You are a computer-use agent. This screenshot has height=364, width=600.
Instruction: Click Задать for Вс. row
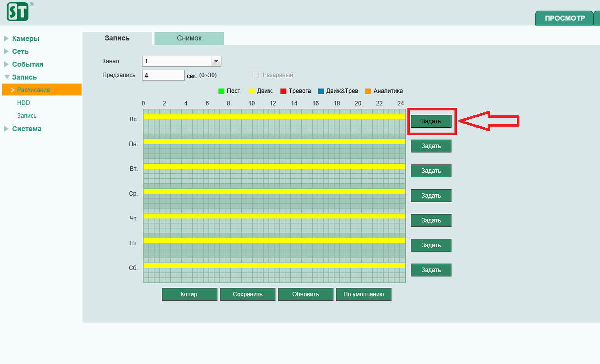[x=431, y=121]
